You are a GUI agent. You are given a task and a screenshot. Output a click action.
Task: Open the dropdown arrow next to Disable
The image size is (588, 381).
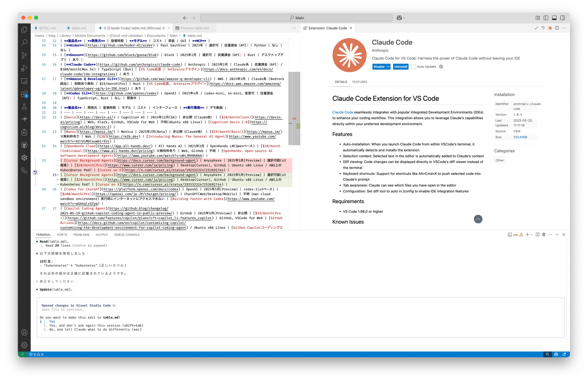tap(388, 67)
